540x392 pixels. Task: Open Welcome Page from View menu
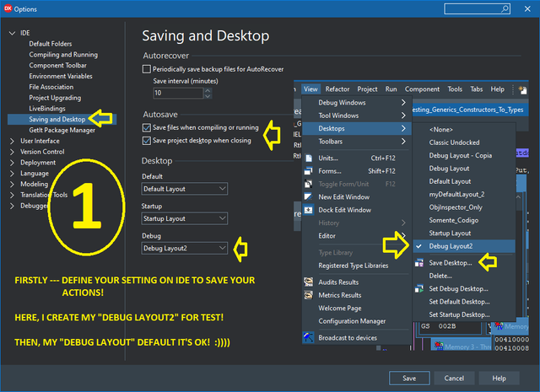tap(356, 309)
